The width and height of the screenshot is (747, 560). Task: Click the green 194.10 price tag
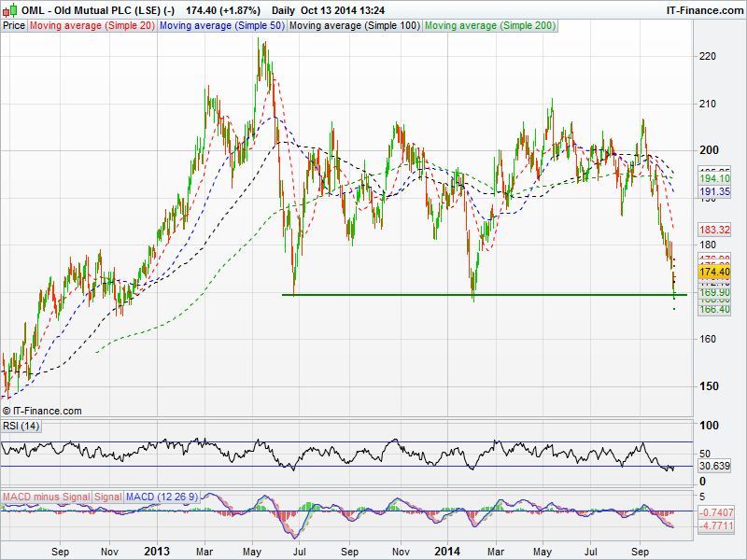(x=714, y=177)
